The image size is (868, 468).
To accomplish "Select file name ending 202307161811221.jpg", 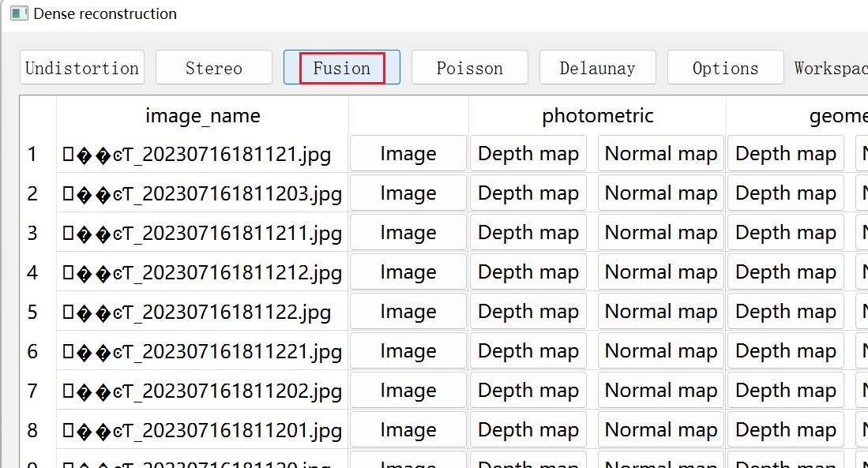I will [x=202, y=351].
